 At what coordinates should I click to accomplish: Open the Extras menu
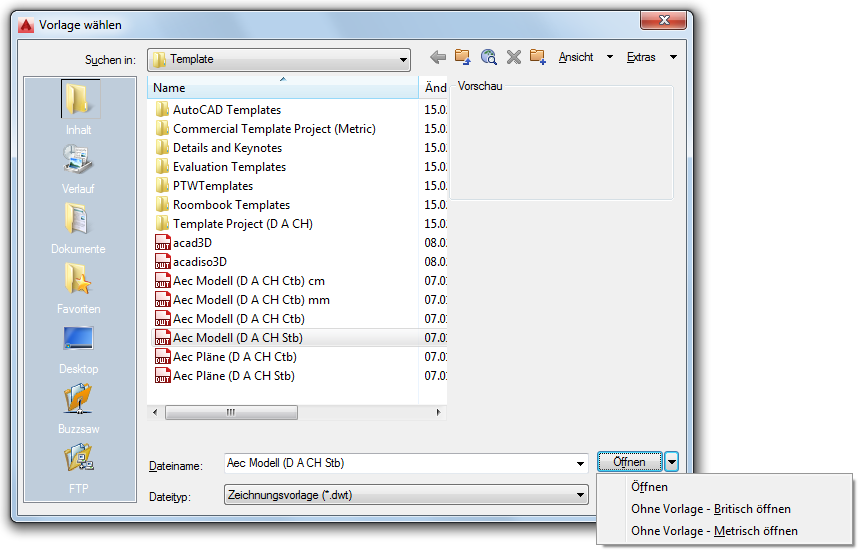tap(652, 57)
